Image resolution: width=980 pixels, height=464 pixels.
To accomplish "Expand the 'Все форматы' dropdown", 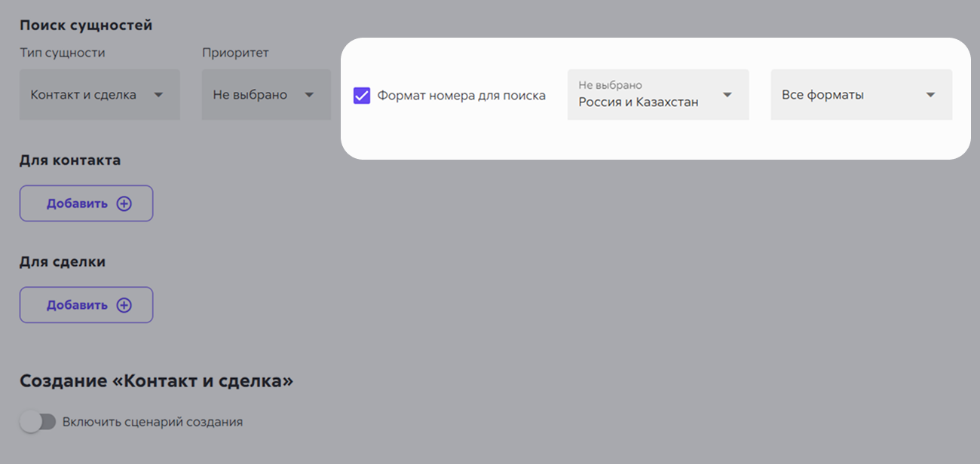I will pyautogui.click(x=861, y=95).
